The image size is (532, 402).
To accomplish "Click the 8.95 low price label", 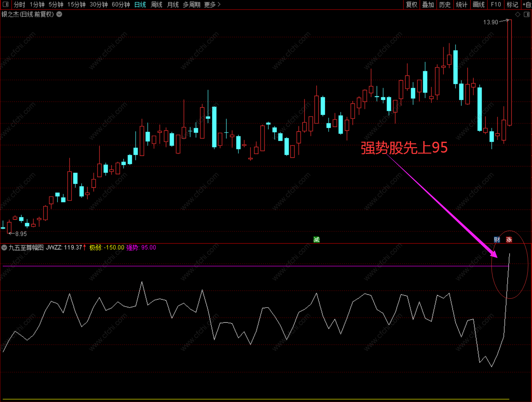I will 21,234.
